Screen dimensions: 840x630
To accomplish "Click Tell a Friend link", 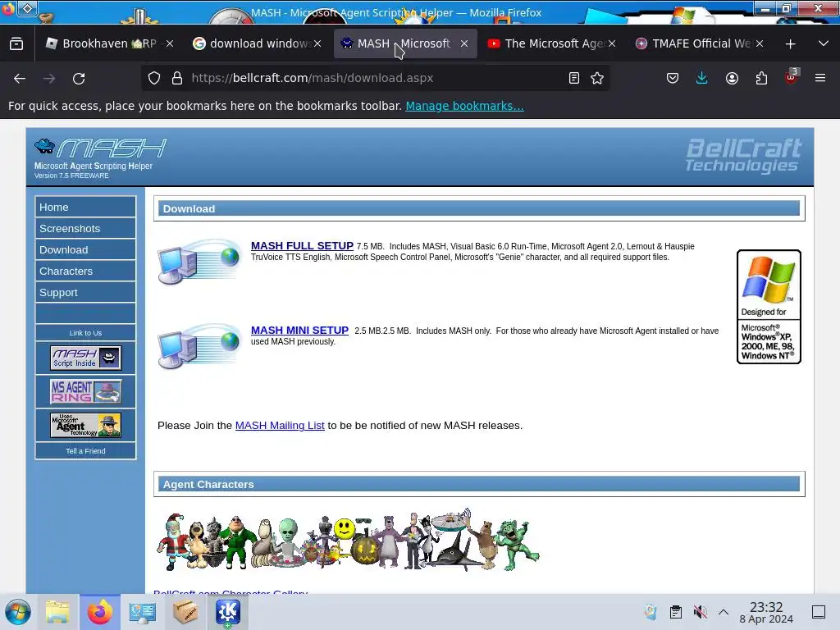I will pos(85,451).
